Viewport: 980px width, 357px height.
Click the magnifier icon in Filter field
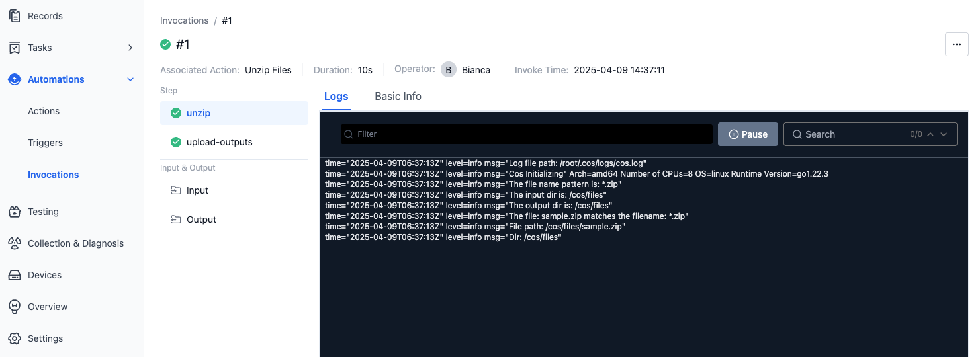coord(349,134)
